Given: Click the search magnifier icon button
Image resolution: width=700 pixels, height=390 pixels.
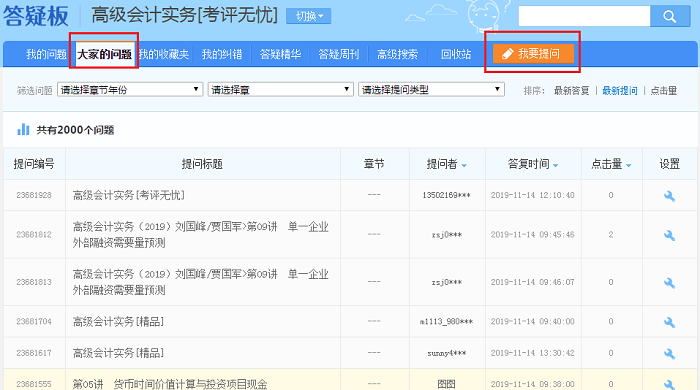Looking at the screenshot, I should [x=670, y=17].
